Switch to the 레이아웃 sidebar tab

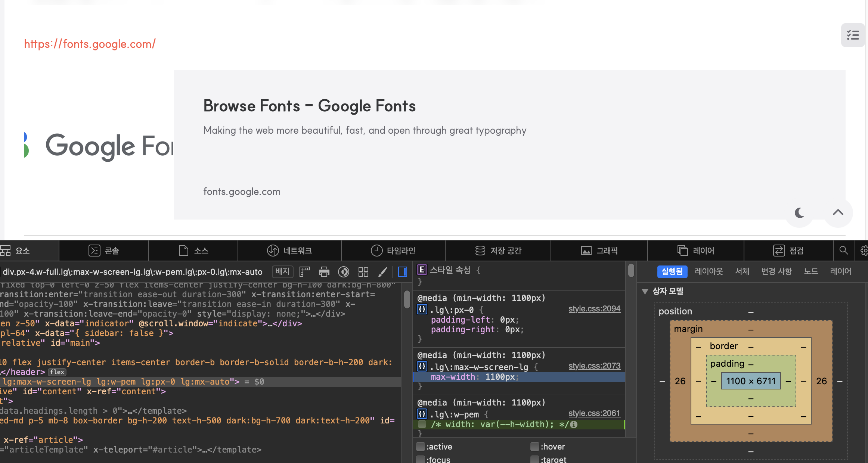[709, 271]
